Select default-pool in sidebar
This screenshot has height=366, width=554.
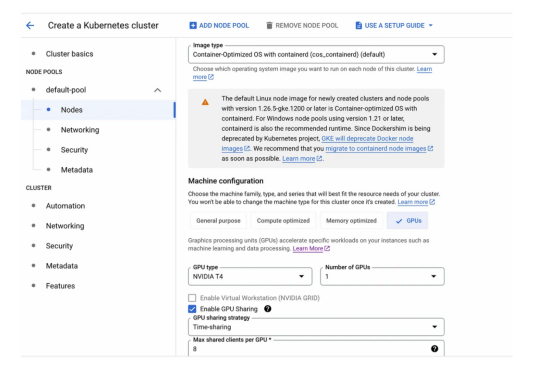point(66,90)
